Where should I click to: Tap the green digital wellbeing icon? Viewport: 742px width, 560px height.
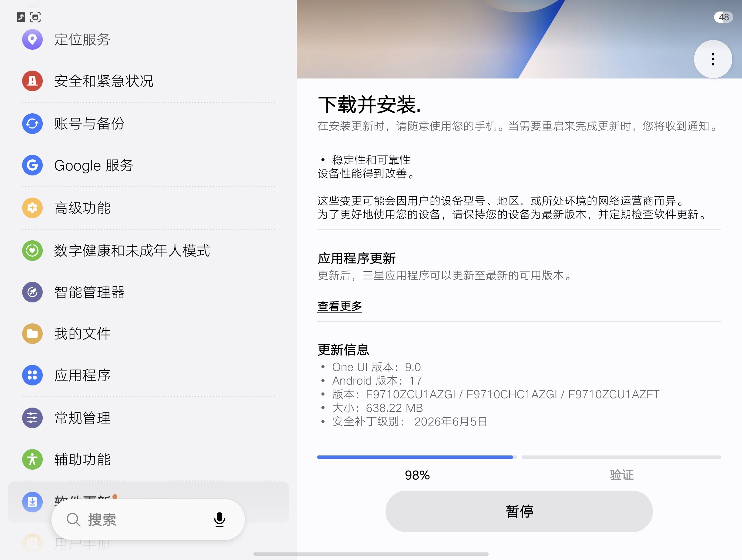pos(32,251)
